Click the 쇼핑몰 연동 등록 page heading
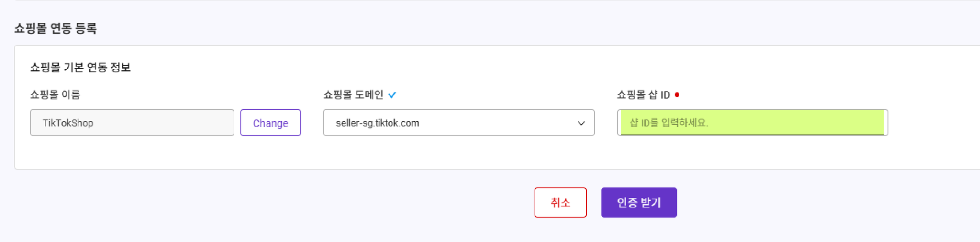 [56, 28]
